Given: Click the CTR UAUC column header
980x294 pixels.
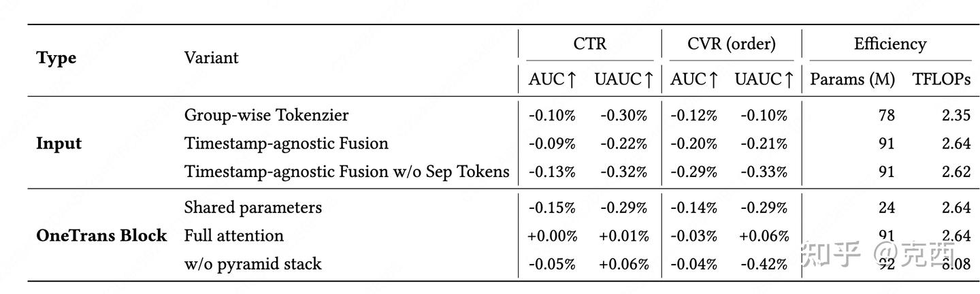Looking at the screenshot, I should (x=623, y=80).
